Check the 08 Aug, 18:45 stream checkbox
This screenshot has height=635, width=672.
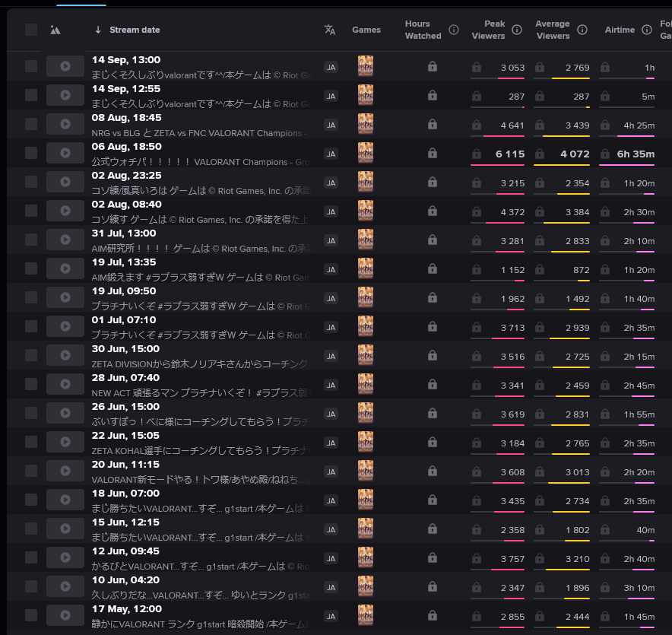pyautogui.click(x=31, y=124)
